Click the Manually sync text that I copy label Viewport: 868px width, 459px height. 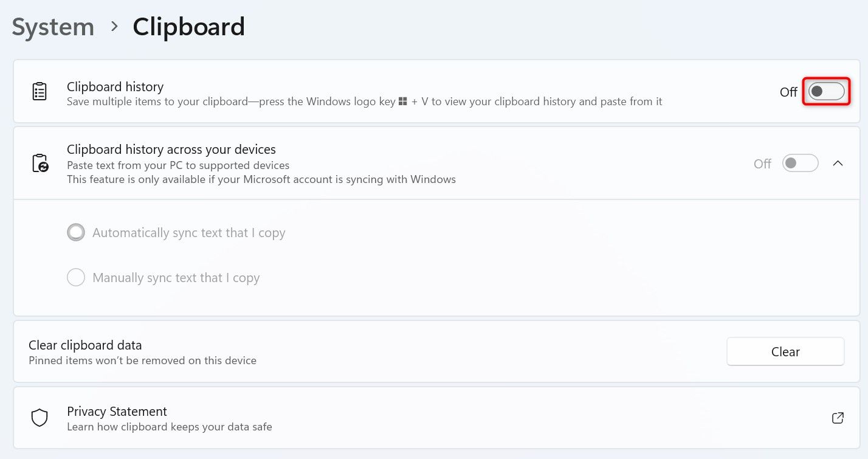click(176, 278)
